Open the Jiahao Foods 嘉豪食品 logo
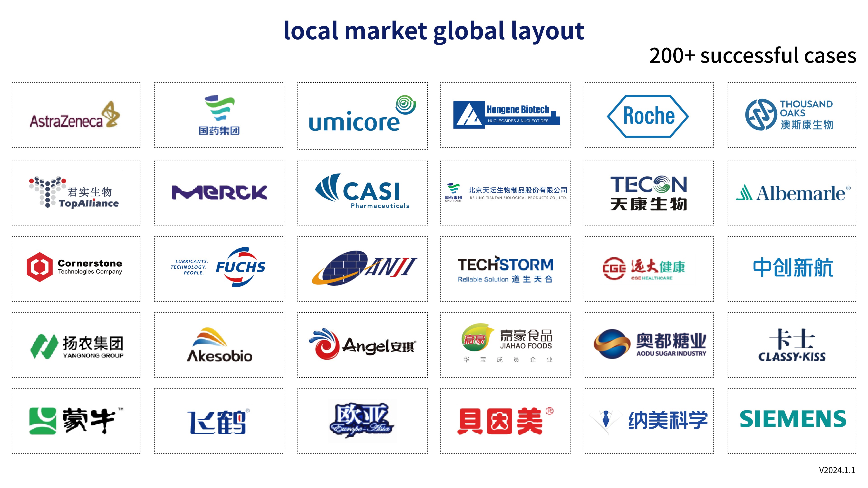868x488 pixels. pyautogui.click(x=507, y=343)
